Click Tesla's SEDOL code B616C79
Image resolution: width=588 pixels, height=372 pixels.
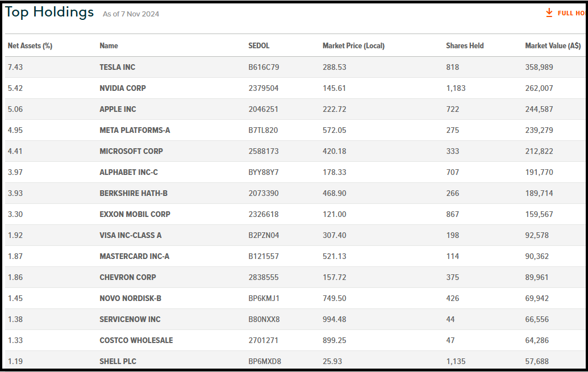(x=264, y=67)
